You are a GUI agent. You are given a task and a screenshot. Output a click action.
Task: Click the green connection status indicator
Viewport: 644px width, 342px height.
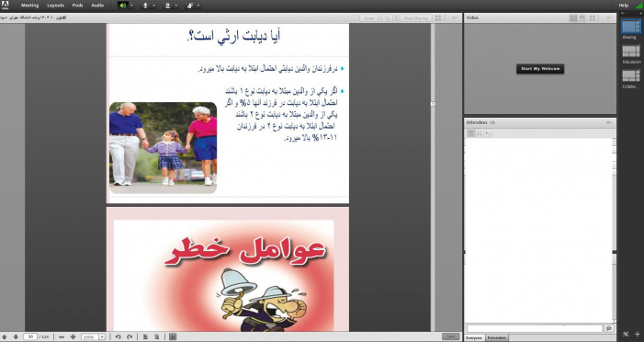pyautogui.click(x=638, y=6)
